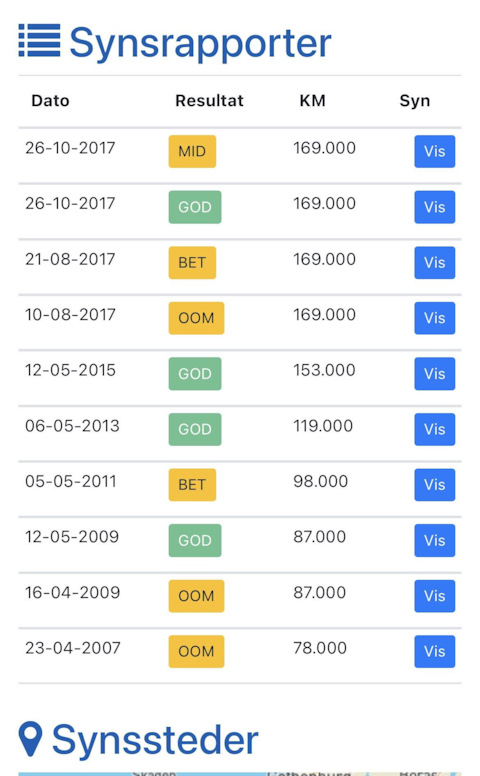Click the KM column header
The height and width of the screenshot is (776, 480).
coord(313,100)
